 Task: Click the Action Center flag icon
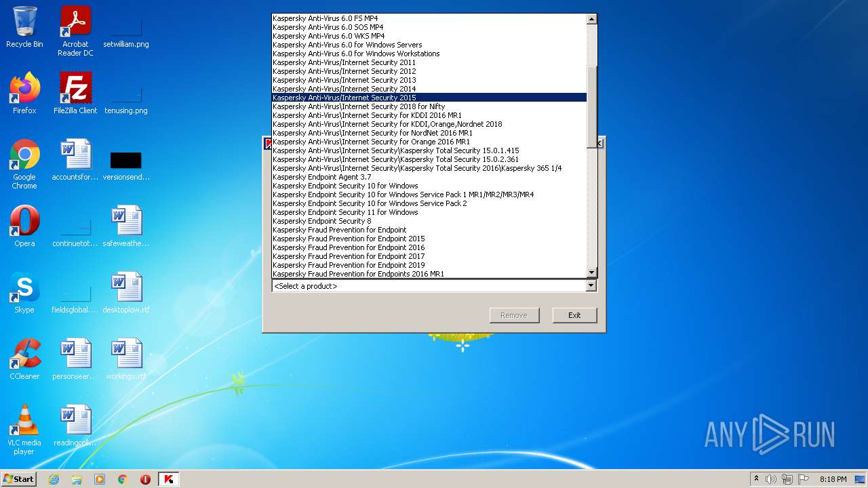(804, 479)
